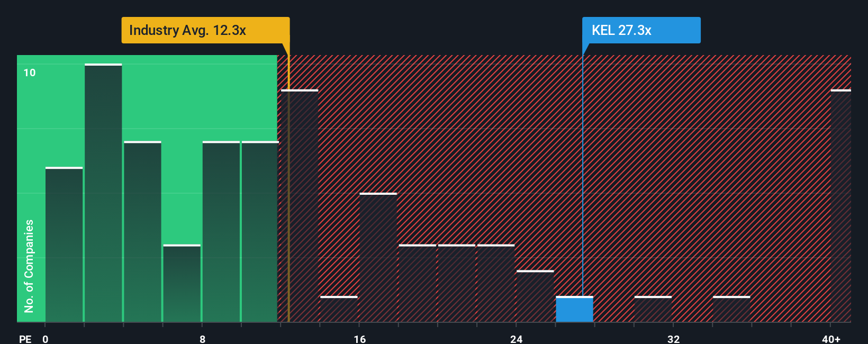Click the x-axis label 24
The width and height of the screenshot is (868, 344).
click(x=517, y=339)
